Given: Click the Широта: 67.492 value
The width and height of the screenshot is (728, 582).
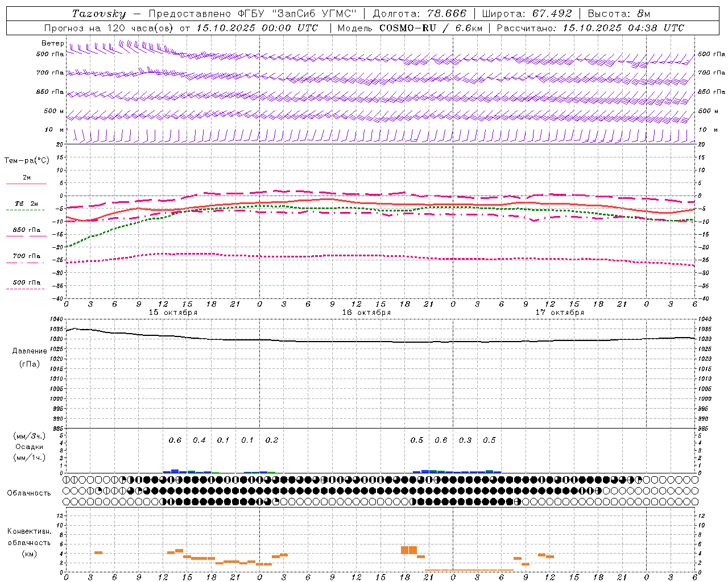Looking at the screenshot, I should (x=527, y=14).
